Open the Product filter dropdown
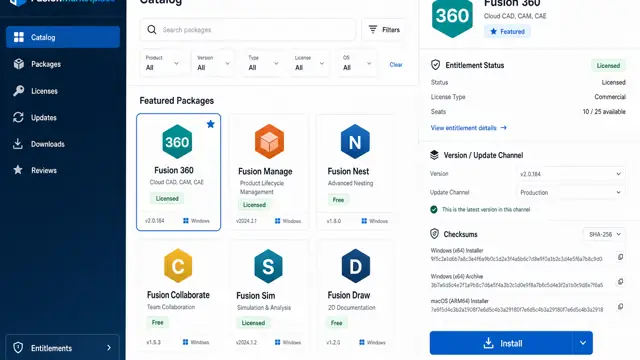Screen dimensions: 640x360 (162, 64)
